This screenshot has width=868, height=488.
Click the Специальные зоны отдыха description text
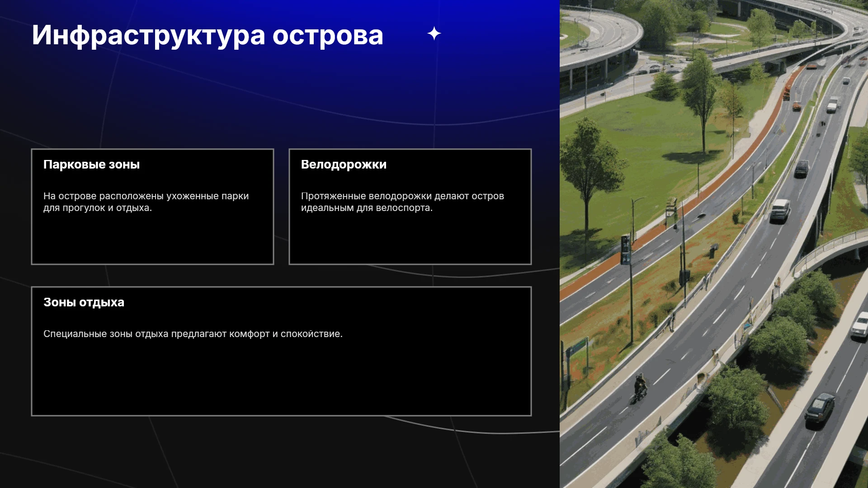pos(193,334)
